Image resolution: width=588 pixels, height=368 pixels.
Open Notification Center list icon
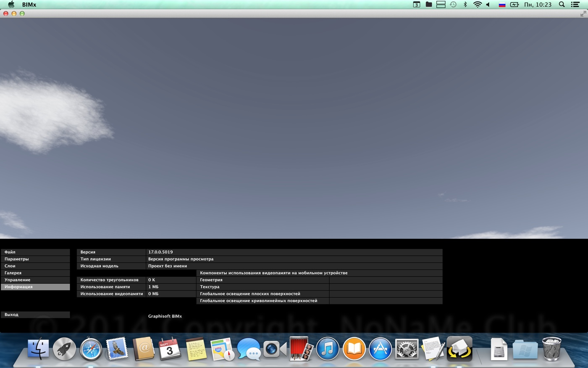pos(575,5)
